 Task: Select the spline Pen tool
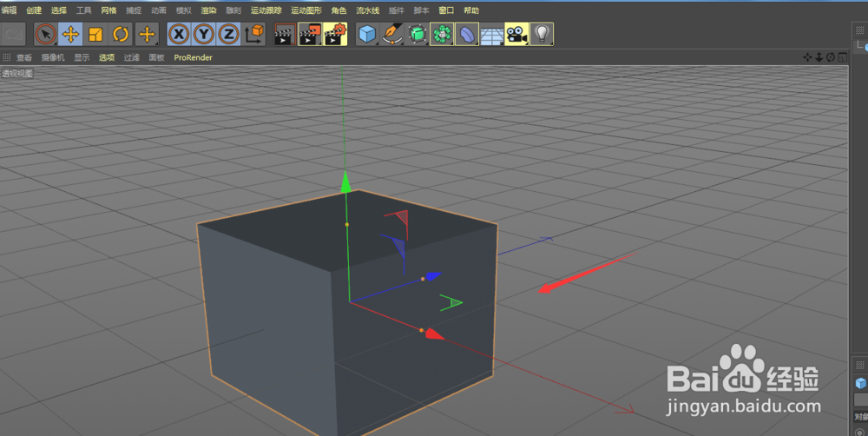pos(392,35)
